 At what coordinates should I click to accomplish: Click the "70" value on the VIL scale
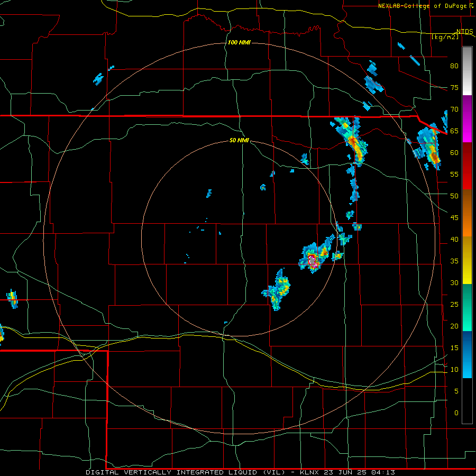click(x=454, y=109)
